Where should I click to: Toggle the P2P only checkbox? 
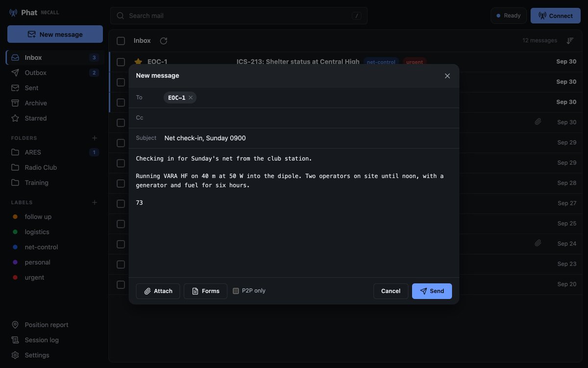pos(236,291)
